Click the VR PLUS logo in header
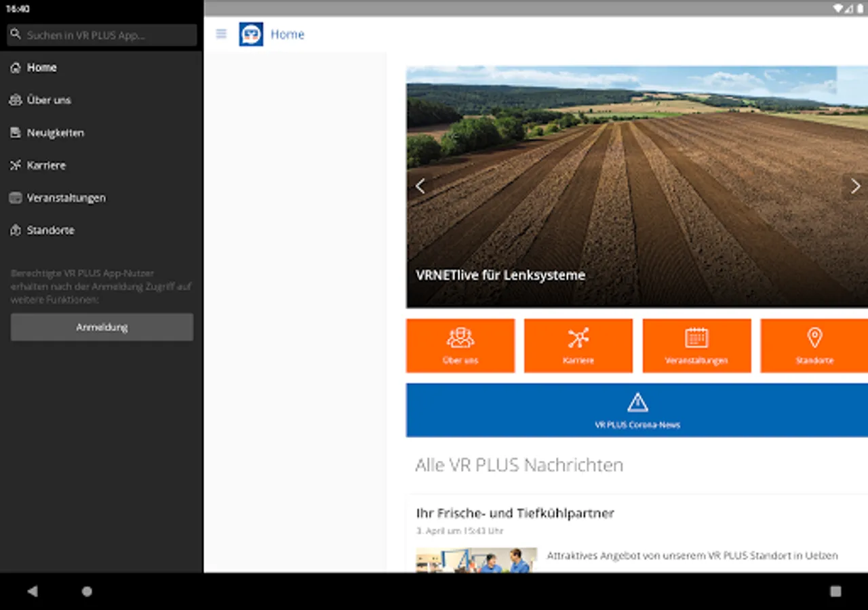The height and width of the screenshot is (610, 868). [x=251, y=34]
